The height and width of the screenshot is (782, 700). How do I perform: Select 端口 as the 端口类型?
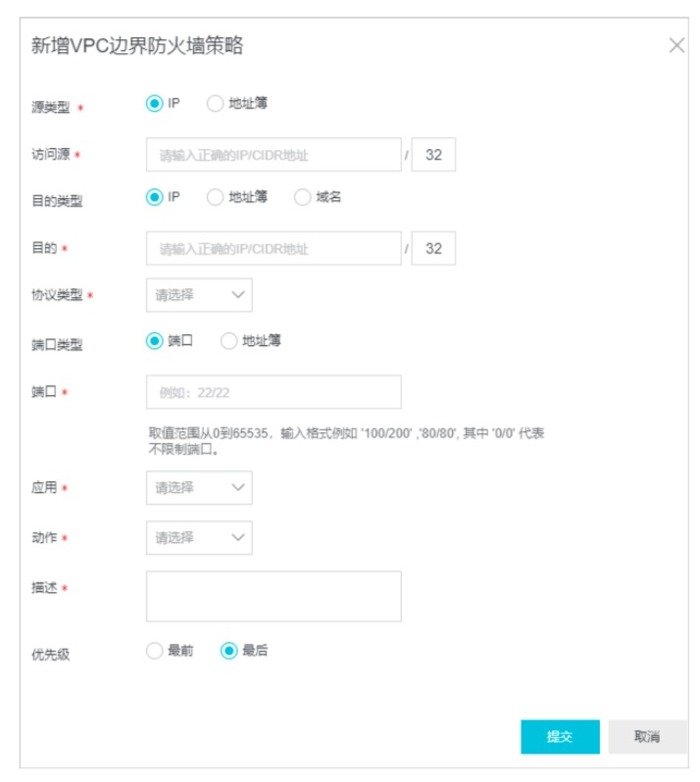click(154, 341)
